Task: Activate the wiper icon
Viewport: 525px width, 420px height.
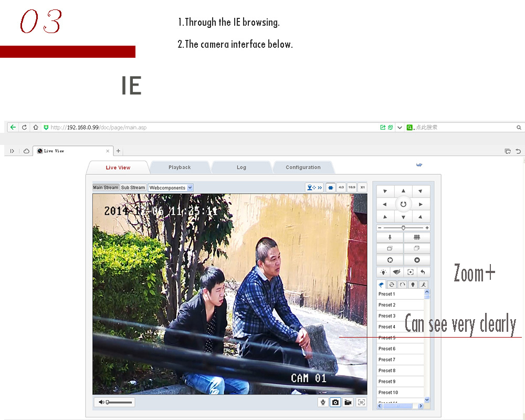Action: 397,272
